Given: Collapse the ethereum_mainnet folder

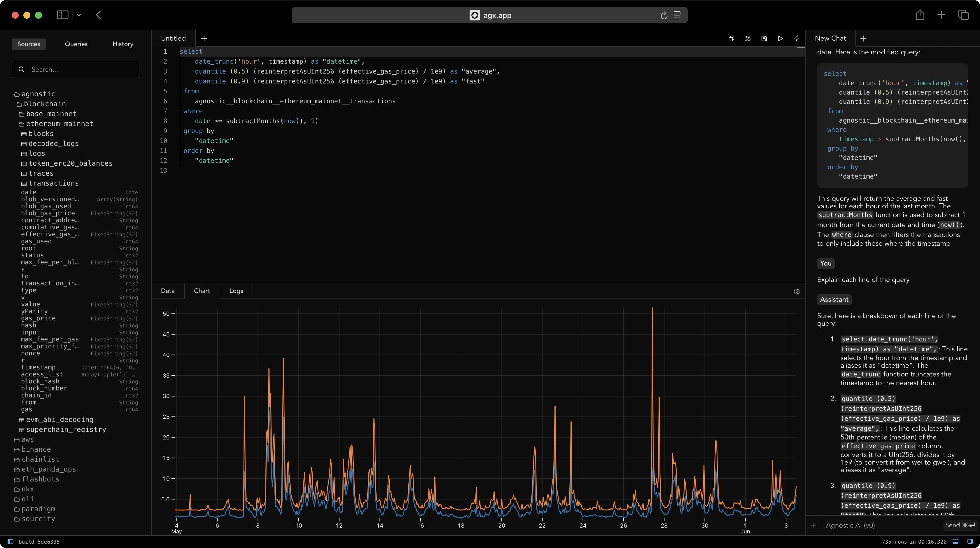Looking at the screenshot, I should click(x=59, y=124).
